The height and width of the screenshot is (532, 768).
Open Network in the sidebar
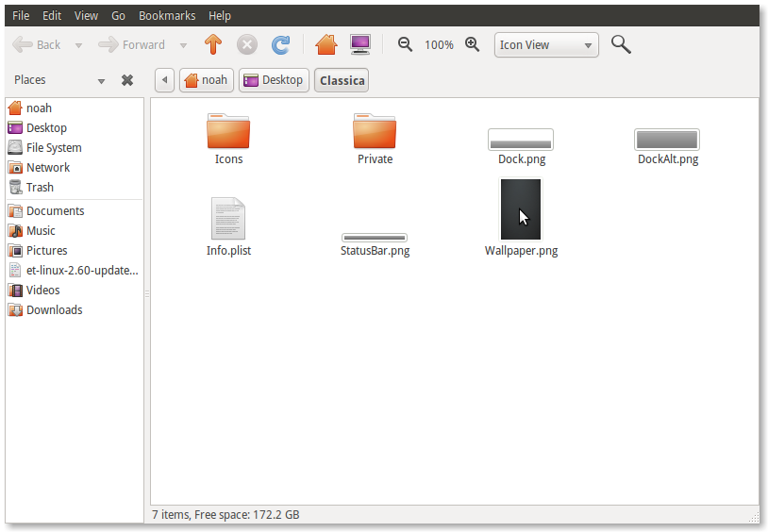[75, 168]
